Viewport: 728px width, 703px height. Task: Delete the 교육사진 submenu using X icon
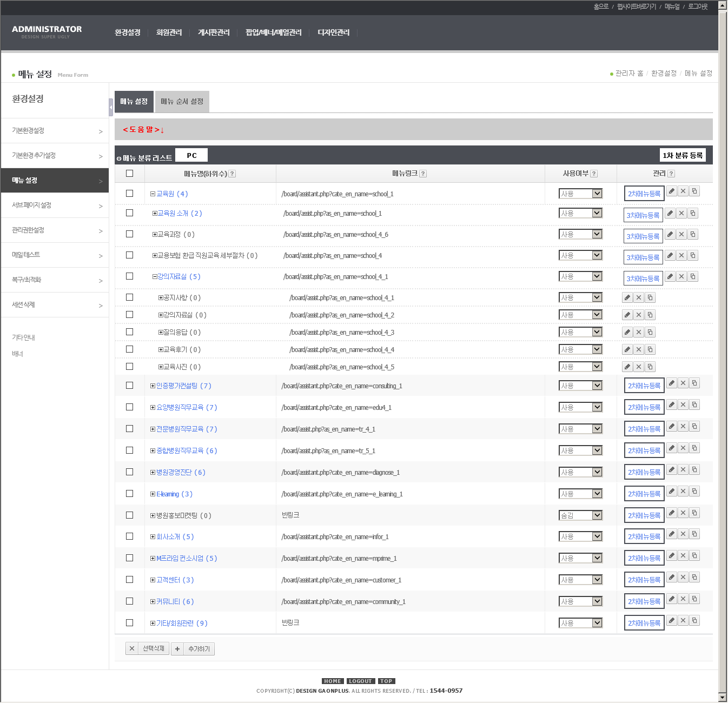click(639, 367)
